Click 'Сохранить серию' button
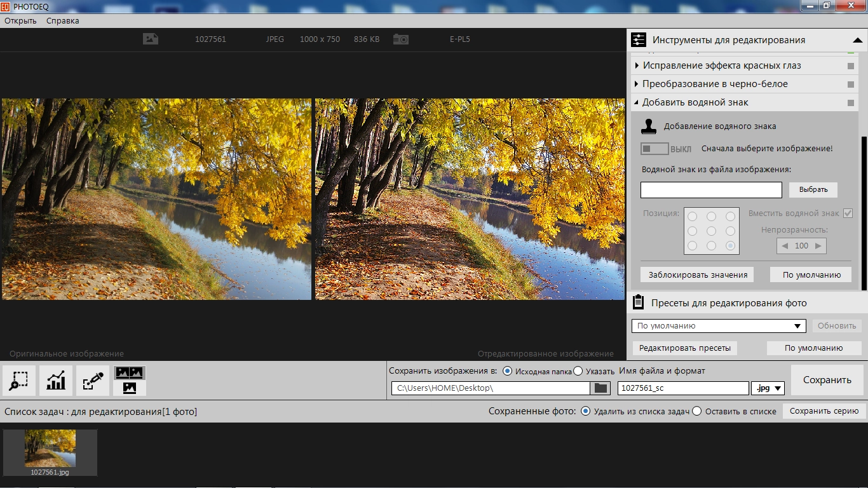868x488 pixels. (x=824, y=411)
